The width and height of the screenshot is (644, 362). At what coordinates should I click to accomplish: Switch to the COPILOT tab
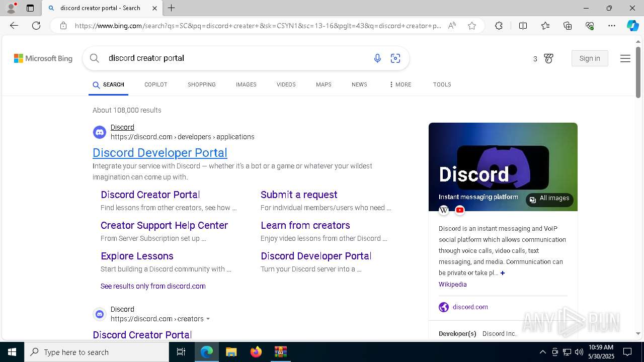pyautogui.click(x=156, y=84)
